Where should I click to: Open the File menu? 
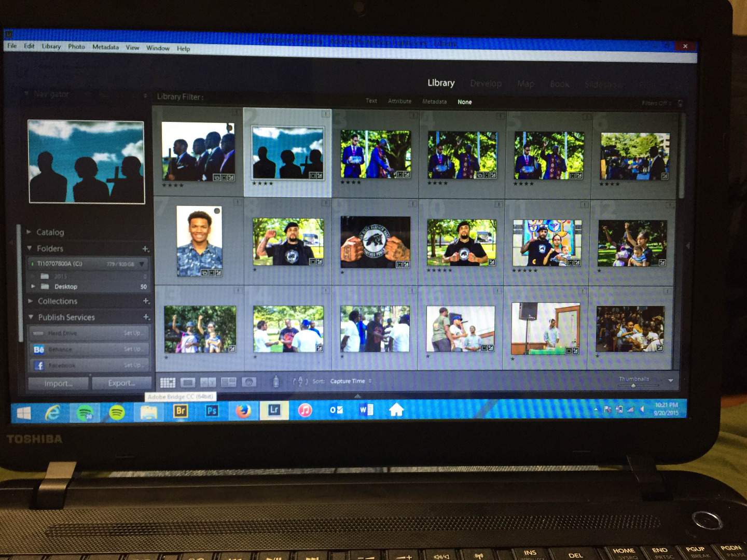tap(12, 46)
